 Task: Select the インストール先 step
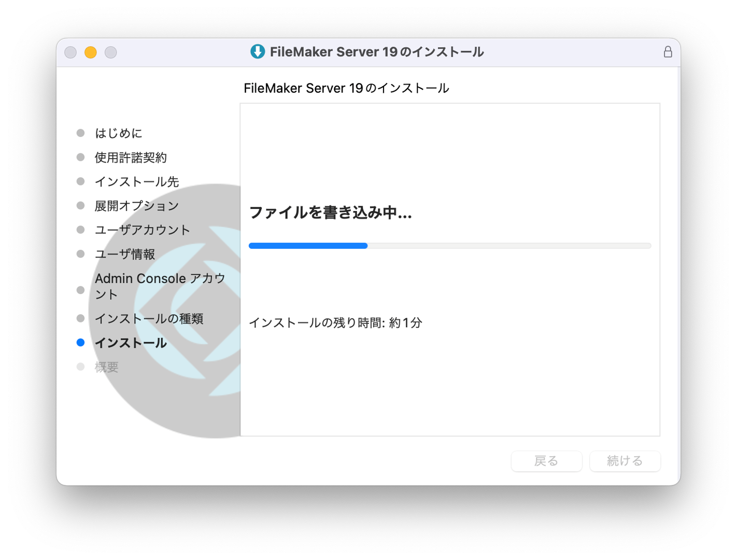tap(137, 182)
